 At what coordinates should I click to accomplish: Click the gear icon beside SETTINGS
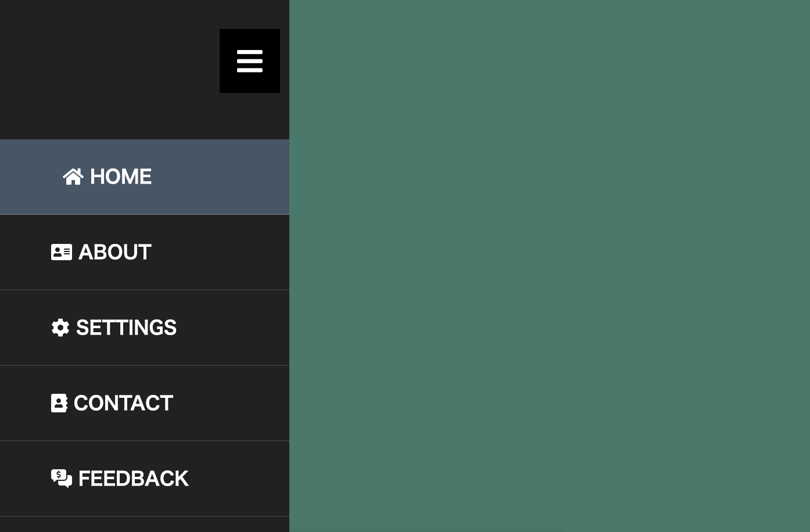coord(60,328)
